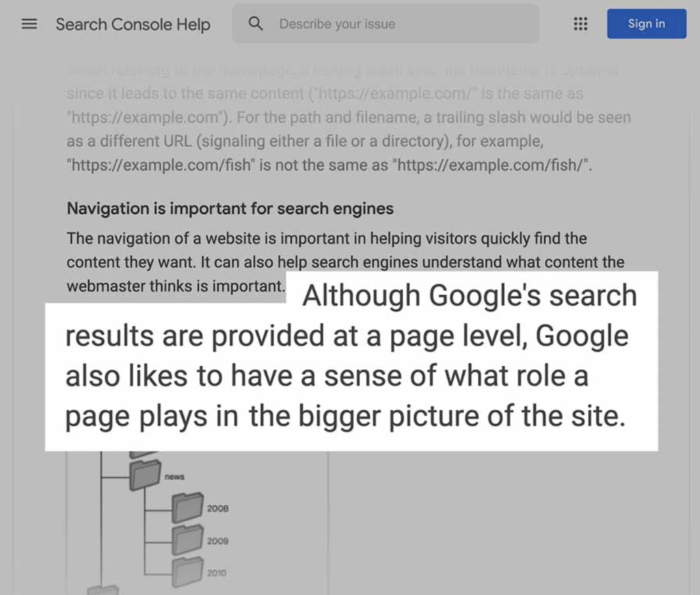This screenshot has height=595, width=700.
Task: Select the 2008 folder icon
Action: (x=187, y=508)
